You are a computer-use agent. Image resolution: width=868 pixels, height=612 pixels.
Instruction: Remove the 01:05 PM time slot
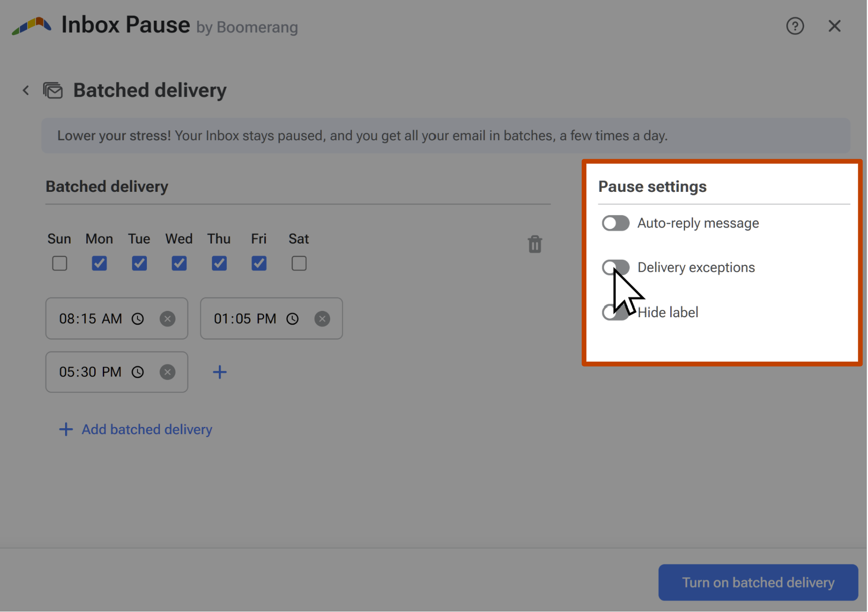(323, 319)
